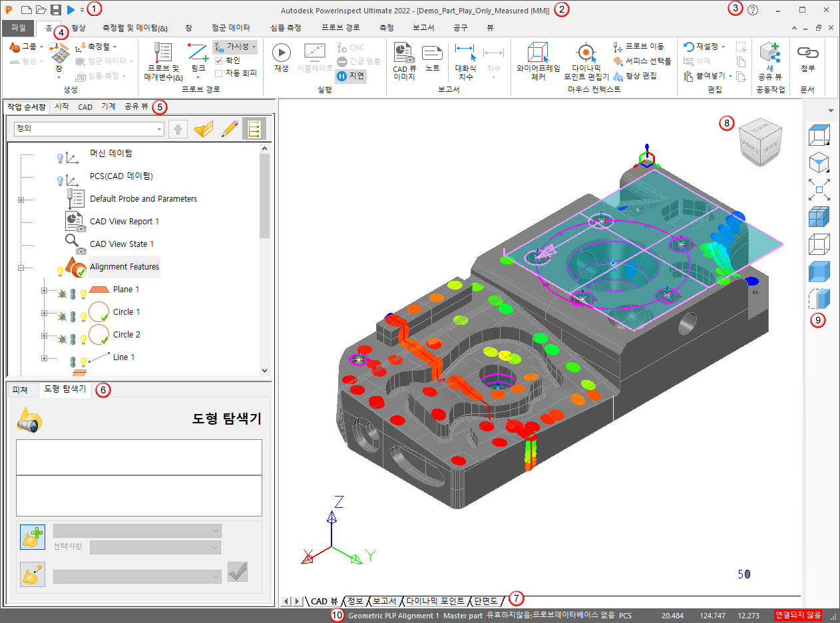The image size is (840, 623).
Task: Toggle lightbulb visibility of Line 1
Action: [84, 361]
